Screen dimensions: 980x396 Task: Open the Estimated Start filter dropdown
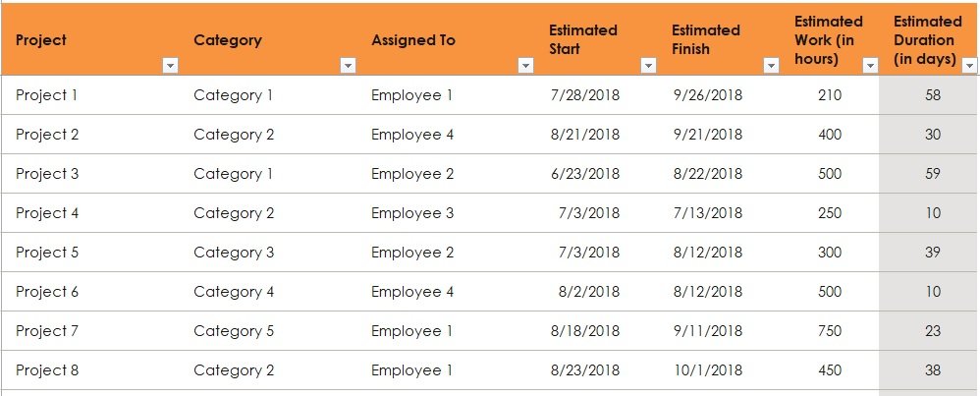(x=649, y=66)
